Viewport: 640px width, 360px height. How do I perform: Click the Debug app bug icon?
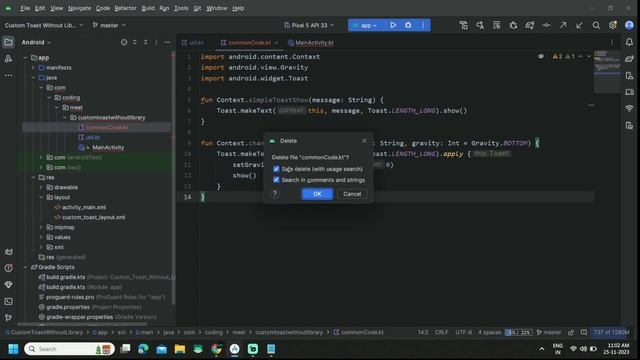[x=408, y=25]
